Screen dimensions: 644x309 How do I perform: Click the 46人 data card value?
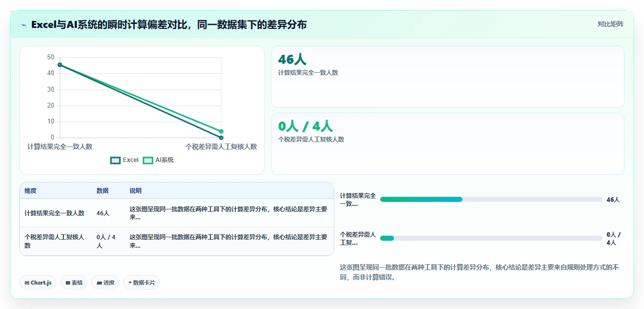coord(292,59)
